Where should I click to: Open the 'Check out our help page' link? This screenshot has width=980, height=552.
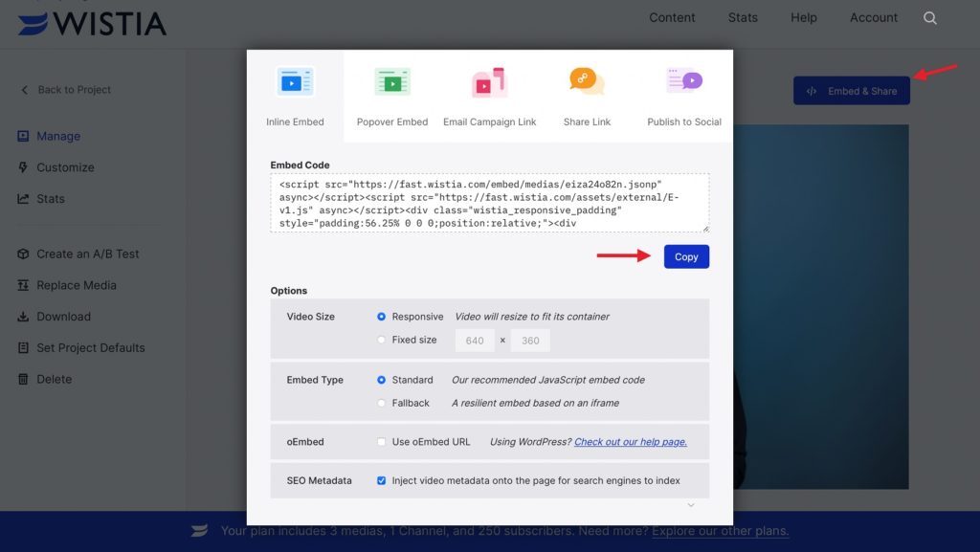631,441
